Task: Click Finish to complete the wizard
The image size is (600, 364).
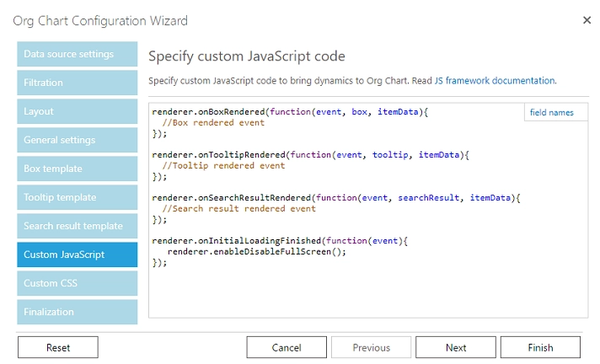Action: 540,347
